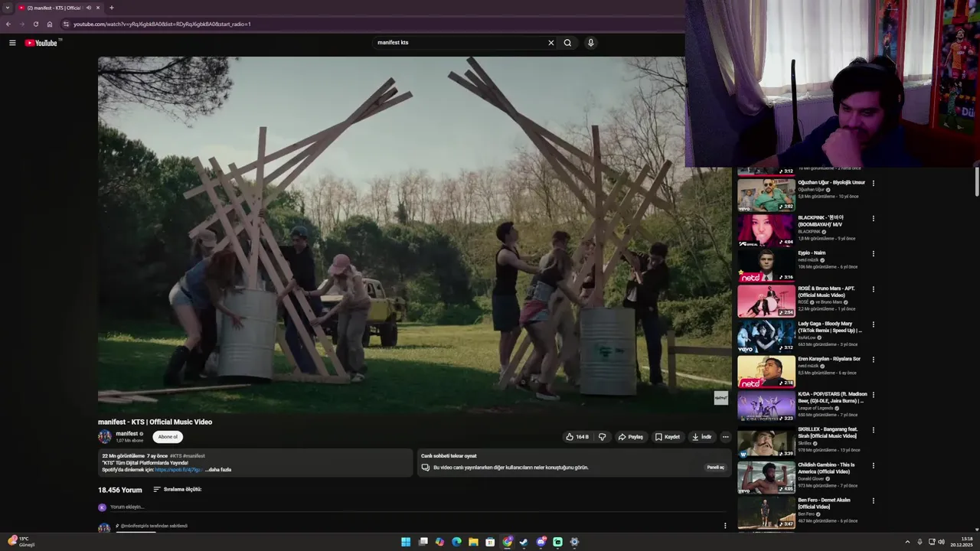
Task: Open menu for Eypio - Naim
Action: click(x=873, y=253)
